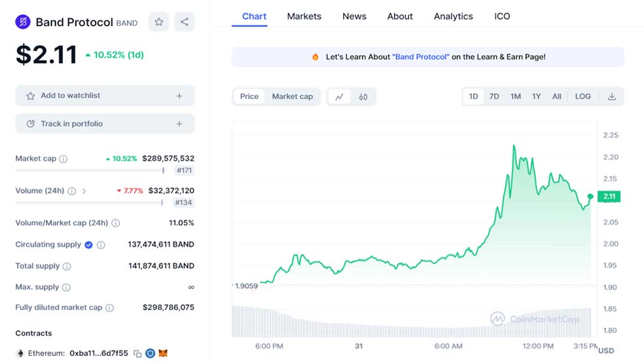Switch to candlestick chart view icon
This screenshot has width=644, height=363.
pyautogui.click(x=363, y=97)
